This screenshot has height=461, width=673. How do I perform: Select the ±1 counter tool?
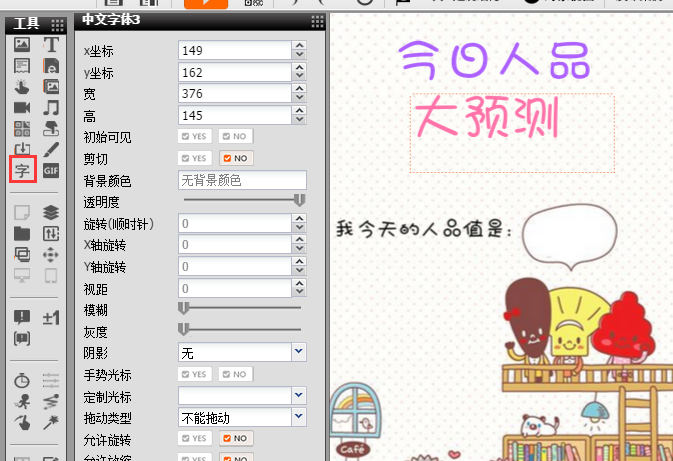[51, 318]
